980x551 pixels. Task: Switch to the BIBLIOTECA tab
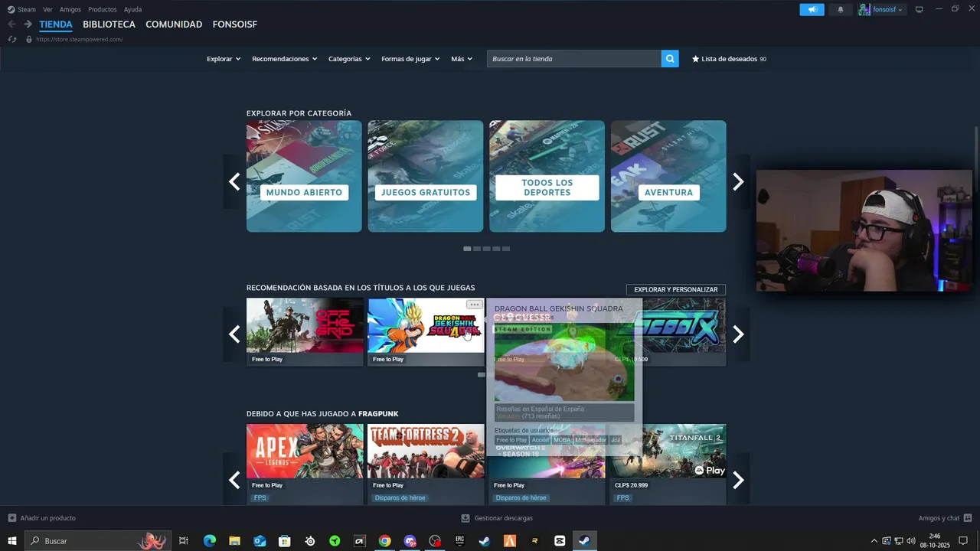(109, 24)
